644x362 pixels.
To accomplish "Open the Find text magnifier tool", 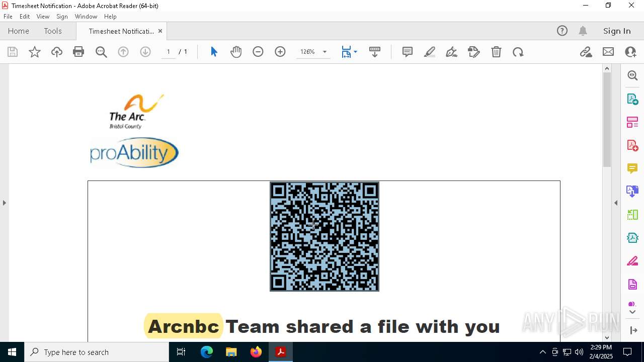I will click(x=101, y=52).
